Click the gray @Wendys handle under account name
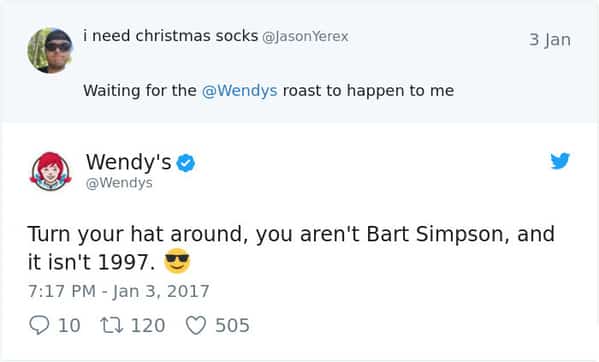The height and width of the screenshot is (362, 599). (x=119, y=183)
